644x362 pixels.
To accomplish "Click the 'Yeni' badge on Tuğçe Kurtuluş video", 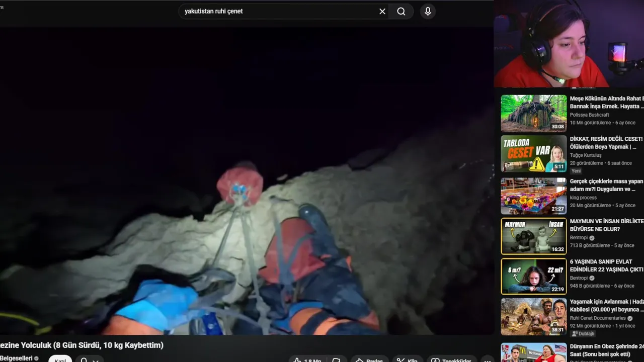I will (x=576, y=171).
